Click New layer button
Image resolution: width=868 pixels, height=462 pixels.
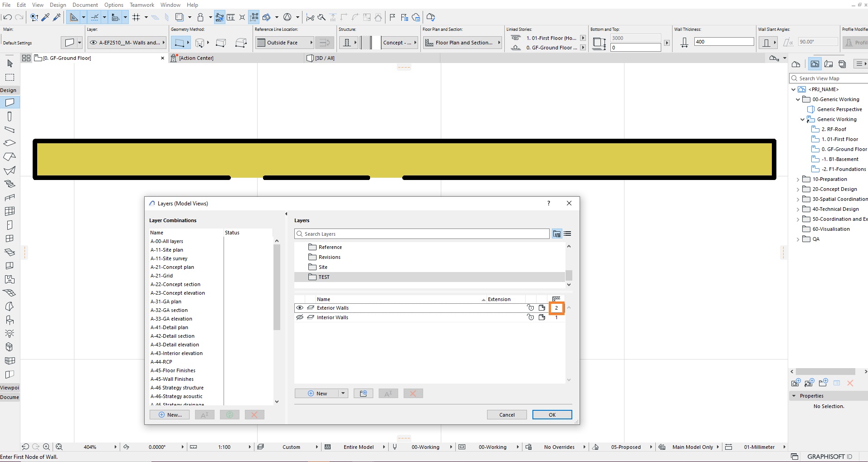317,394
